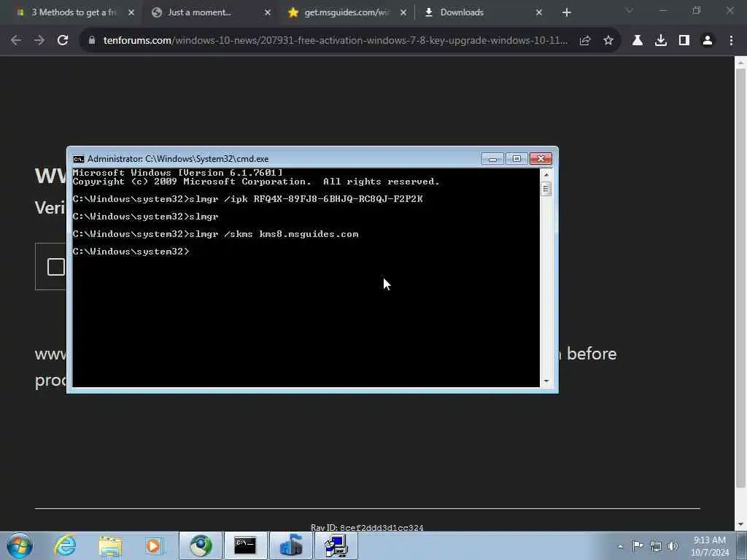Open the Windows Start menu
This screenshot has height=560, width=747.
pyautogui.click(x=20, y=545)
